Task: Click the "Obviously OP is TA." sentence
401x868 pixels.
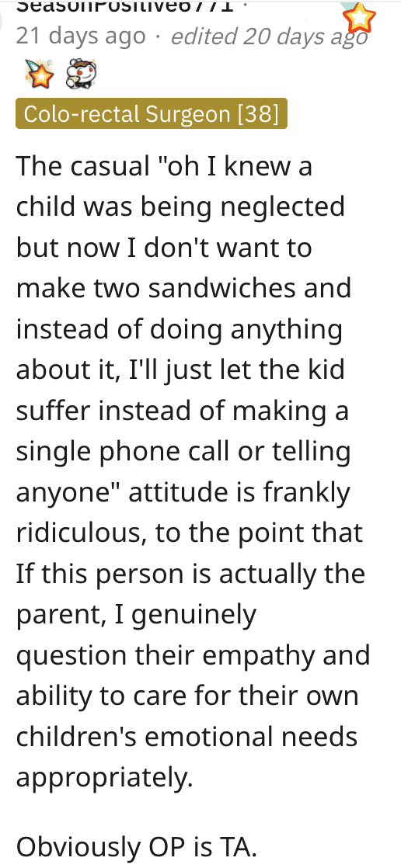Action: point(137,846)
